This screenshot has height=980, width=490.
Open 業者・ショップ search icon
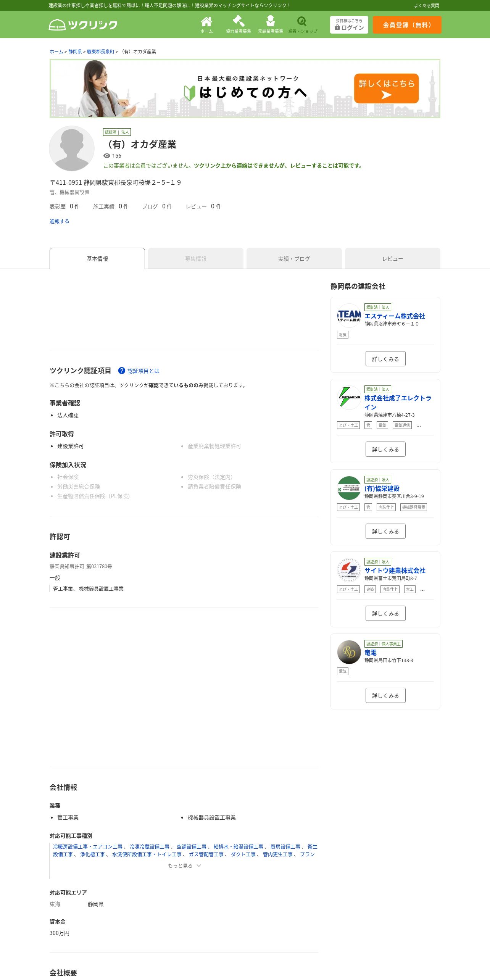tap(303, 24)
